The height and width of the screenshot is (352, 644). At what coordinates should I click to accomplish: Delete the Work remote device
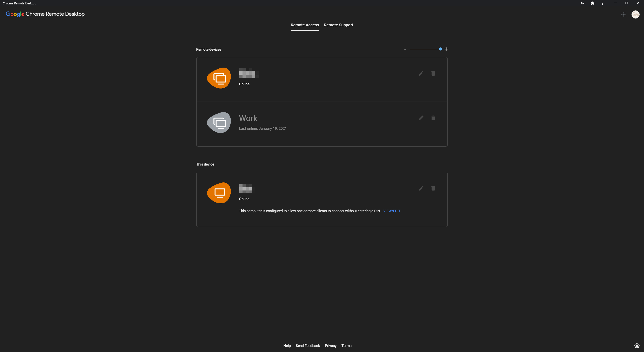click(x=433, y=118)
